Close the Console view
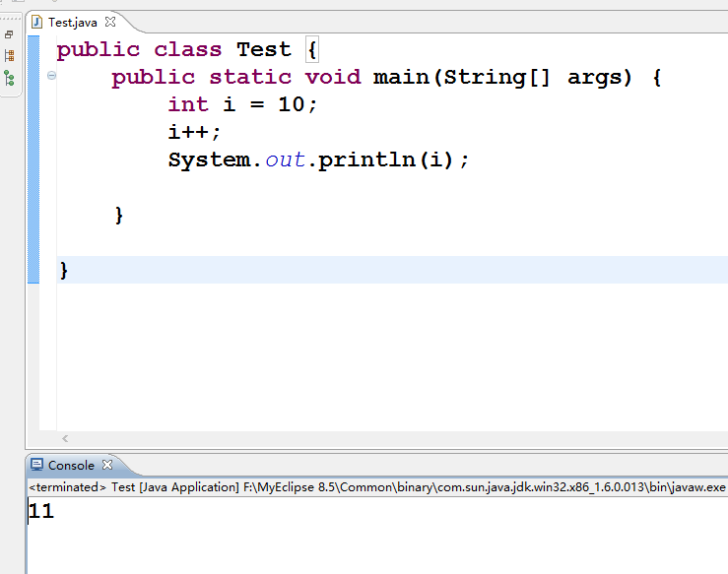 [x=107, y=465]
